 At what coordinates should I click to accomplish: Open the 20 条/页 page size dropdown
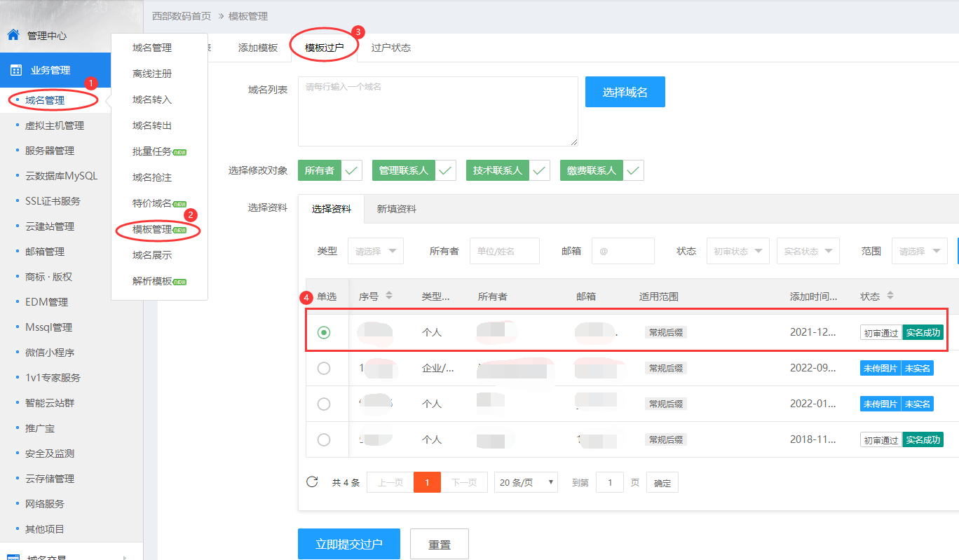point(526,482)
